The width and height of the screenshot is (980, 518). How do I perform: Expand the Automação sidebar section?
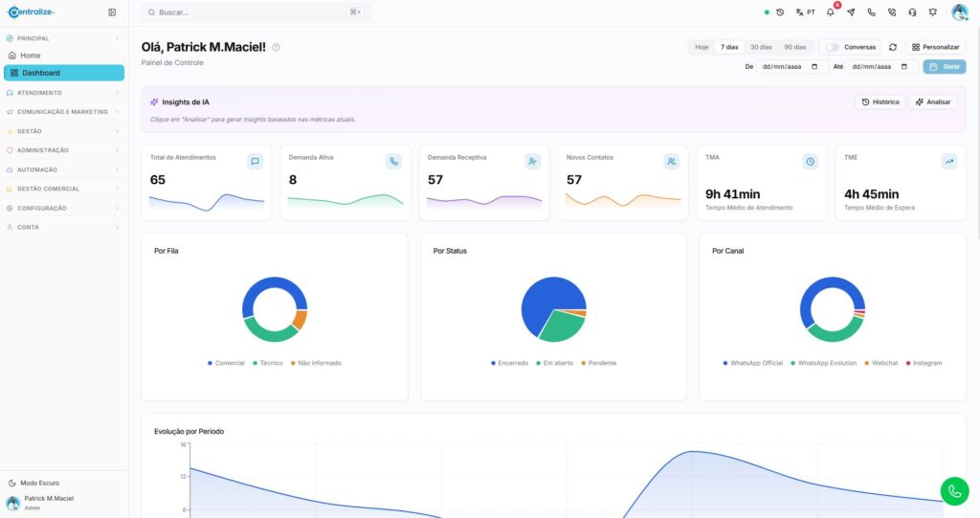64,169
